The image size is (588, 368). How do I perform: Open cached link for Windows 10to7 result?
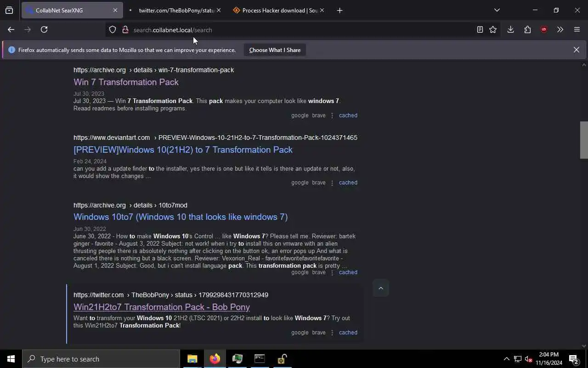(348, 272)
